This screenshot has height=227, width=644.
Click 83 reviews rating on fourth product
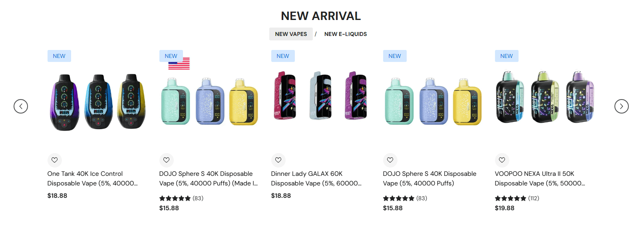click(x=405, y=198)
